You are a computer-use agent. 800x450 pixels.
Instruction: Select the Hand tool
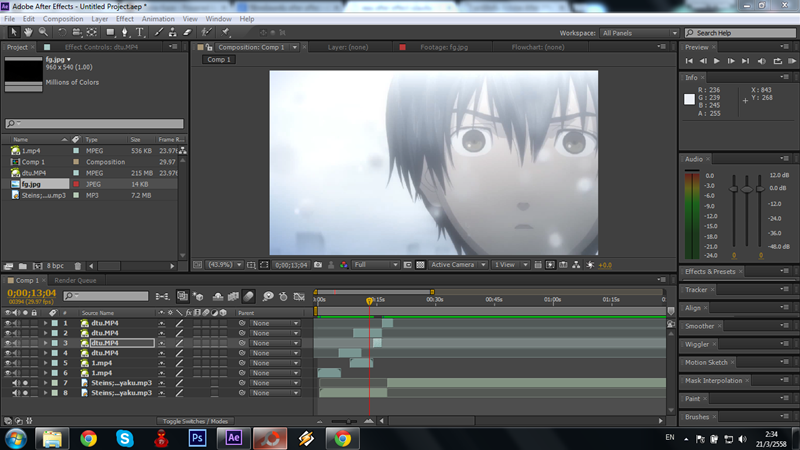(x=28, y=32)
